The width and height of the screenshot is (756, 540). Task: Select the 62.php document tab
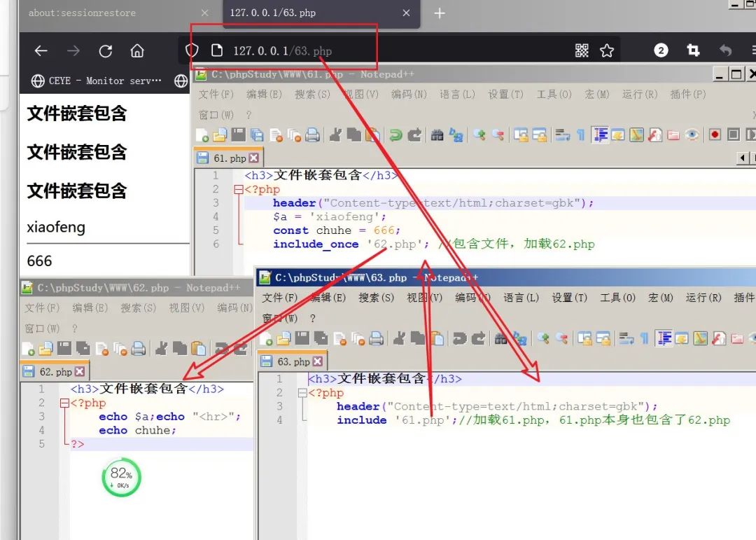click(55, 372)
